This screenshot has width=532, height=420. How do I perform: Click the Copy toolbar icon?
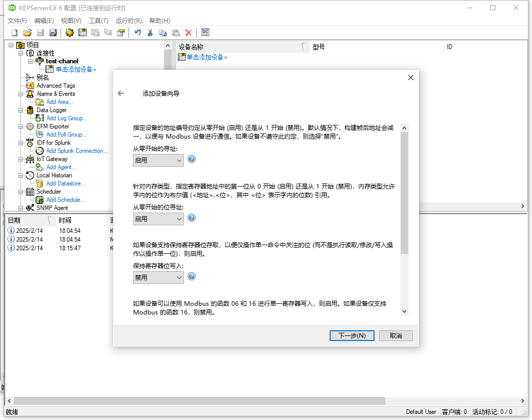163,33
